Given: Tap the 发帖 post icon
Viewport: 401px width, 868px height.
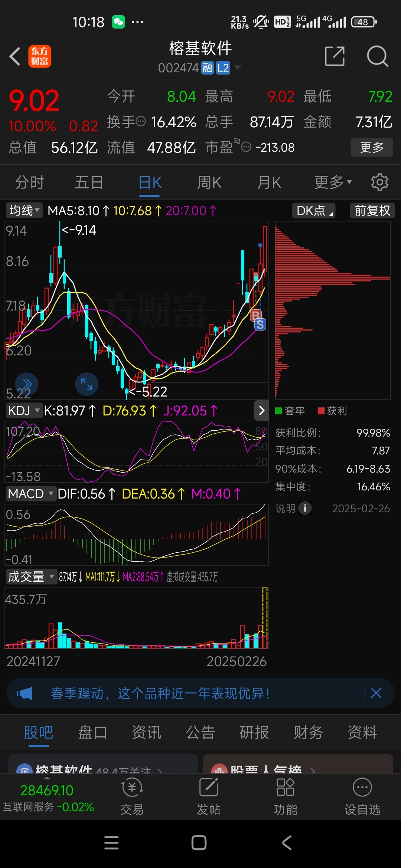Looking at the screenshot, I should [x=209, y=796].
